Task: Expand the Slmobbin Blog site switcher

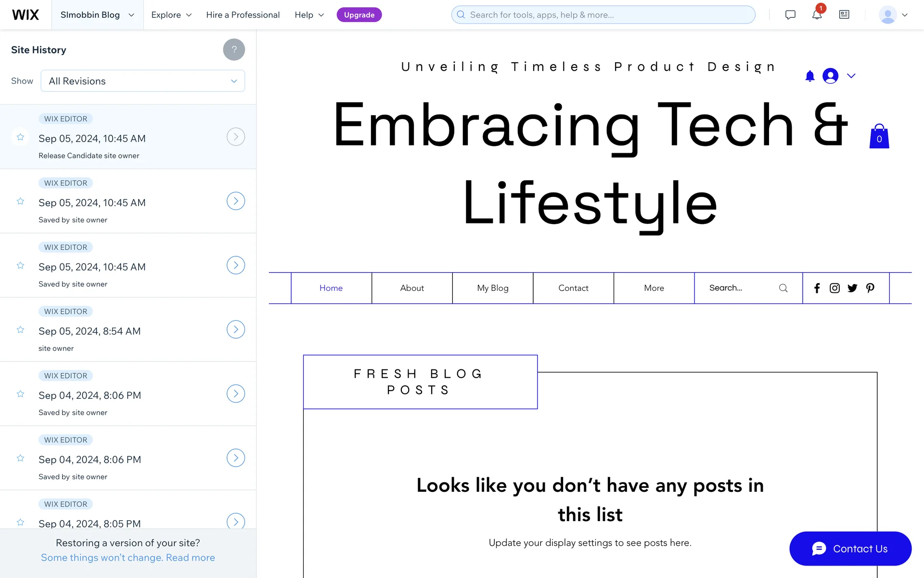Action: tap(97, 15)
